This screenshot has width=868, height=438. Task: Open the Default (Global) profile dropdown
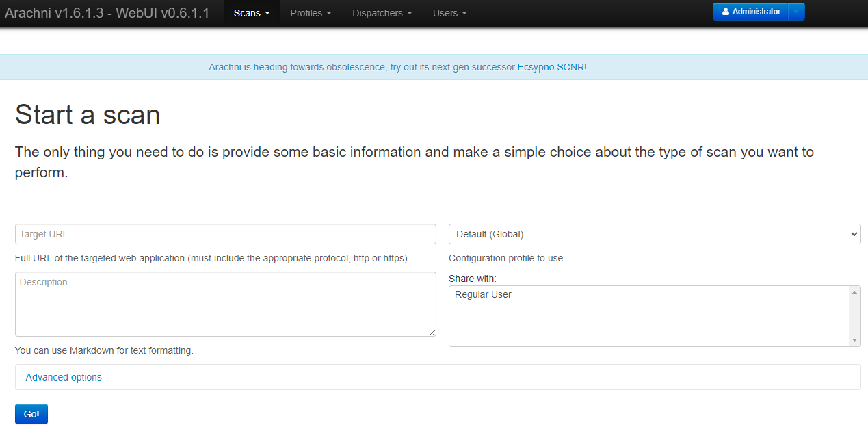pos(654,234)
